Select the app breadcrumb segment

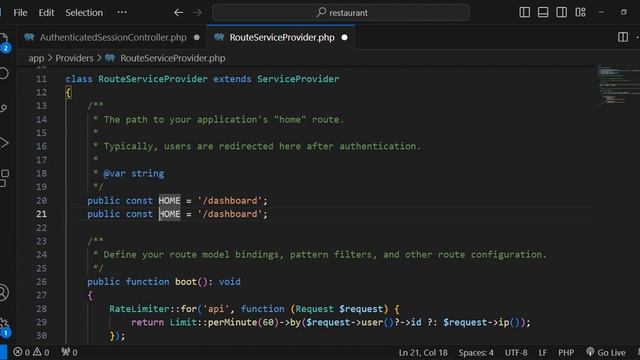[36, 58]
